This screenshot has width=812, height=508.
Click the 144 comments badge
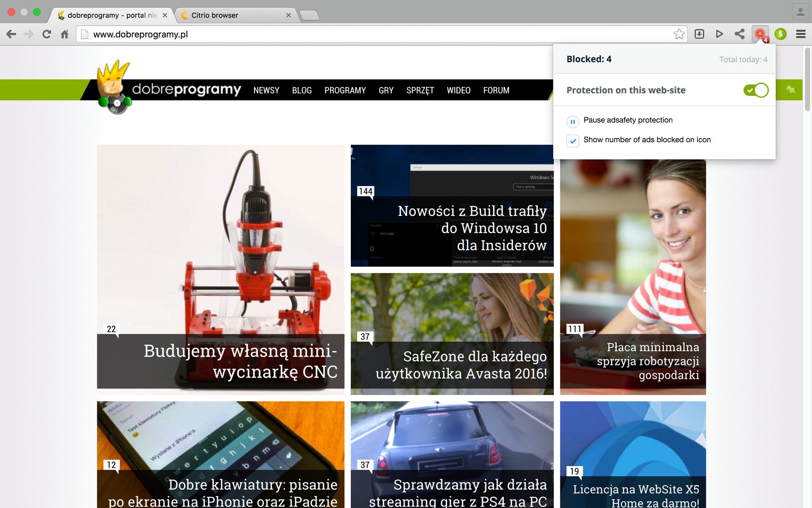pyautogui.click(x=365, y=191)
